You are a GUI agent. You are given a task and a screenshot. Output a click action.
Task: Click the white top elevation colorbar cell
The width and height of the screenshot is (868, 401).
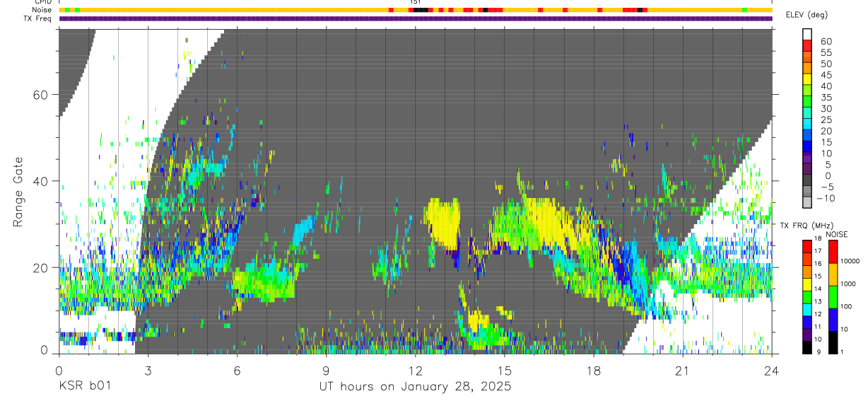[808, 35]
